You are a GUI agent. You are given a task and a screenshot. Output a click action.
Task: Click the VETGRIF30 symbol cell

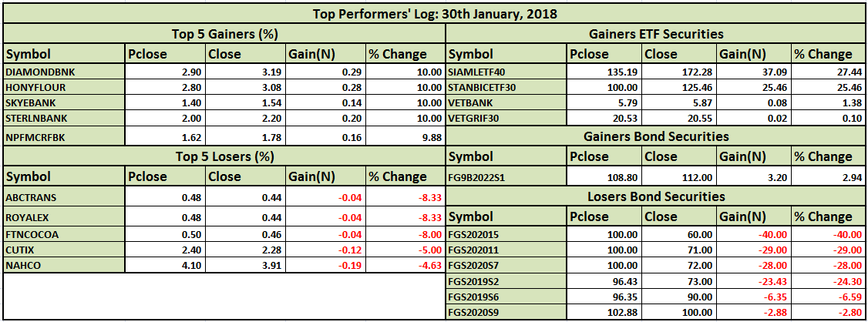point(506,117)
